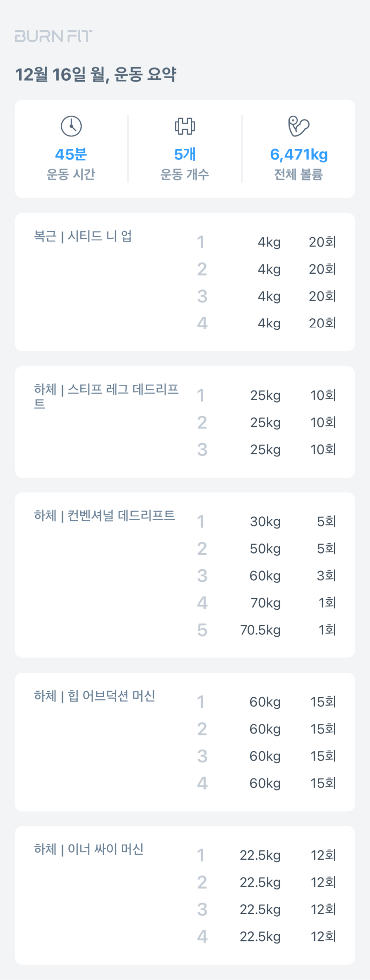The width and height of the screenshot is (370, 980).
Task: Click the dumbbell icon above 5개
Action: (x=185, y=126)
